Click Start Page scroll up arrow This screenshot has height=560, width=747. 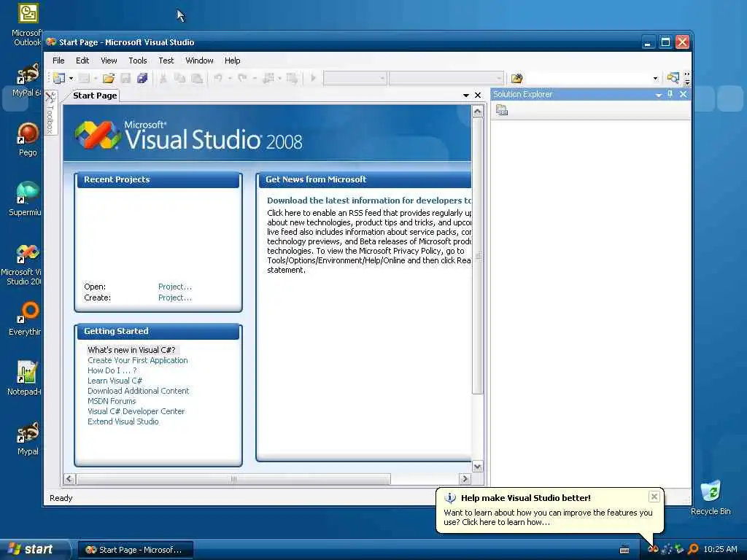coord(477,112)
